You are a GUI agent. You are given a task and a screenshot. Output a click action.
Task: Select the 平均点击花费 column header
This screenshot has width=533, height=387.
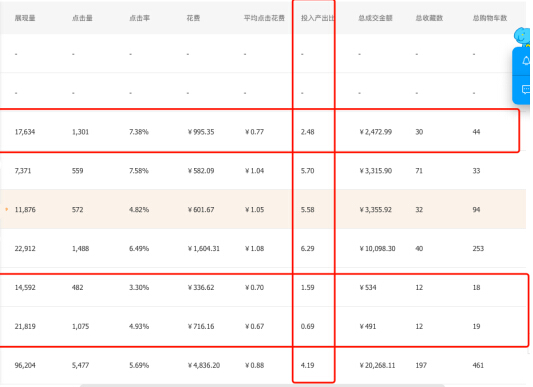pyautogui.click(x=264, y=18)
